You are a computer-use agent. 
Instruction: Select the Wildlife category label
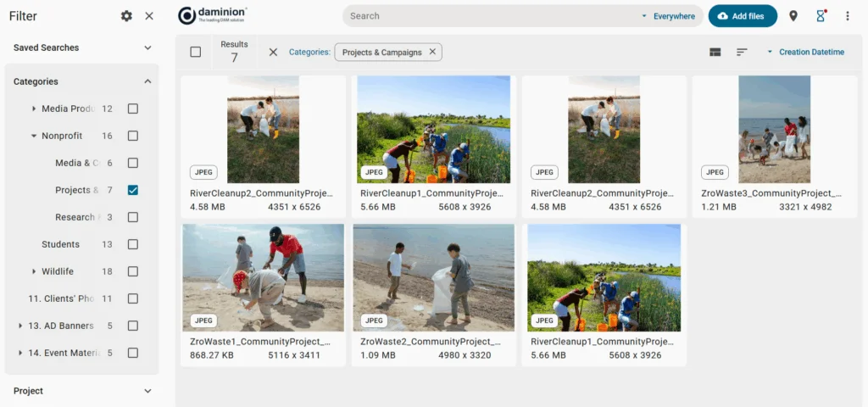58,272
